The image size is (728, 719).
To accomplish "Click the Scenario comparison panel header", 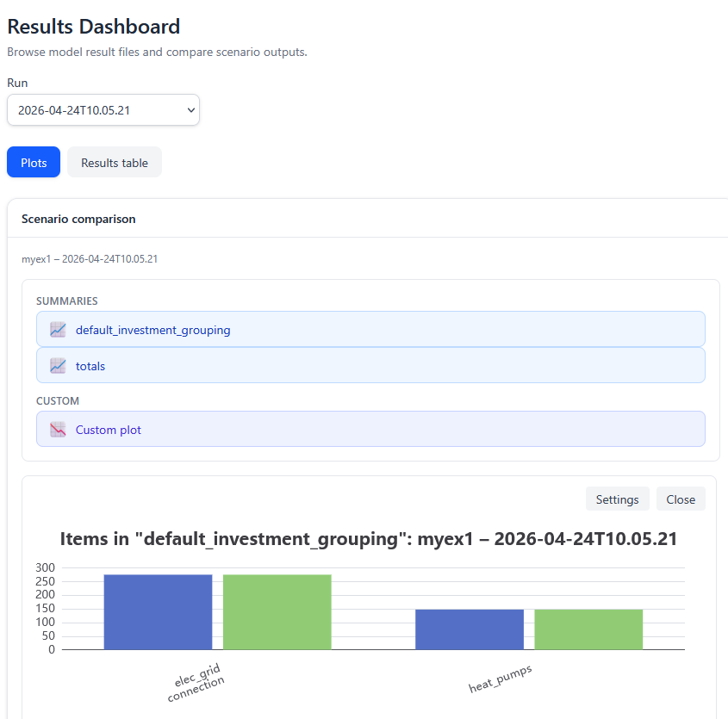I will (x=78, y=219).
